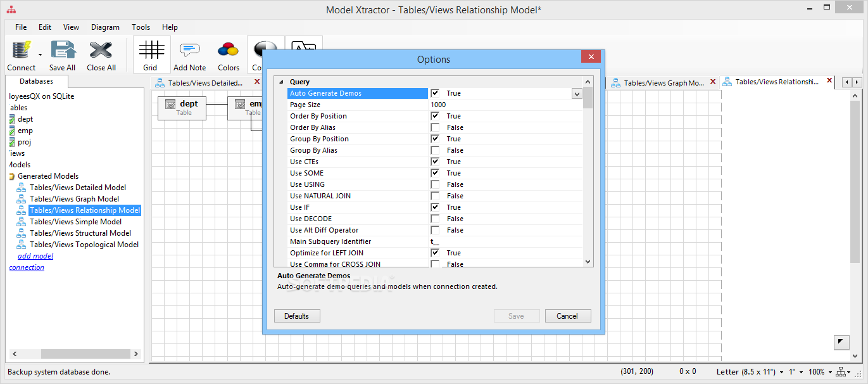Close the Tables/Views Detailed tab with its red X
The height and width of the screenshot is (384, 868).
pos(257,82)
